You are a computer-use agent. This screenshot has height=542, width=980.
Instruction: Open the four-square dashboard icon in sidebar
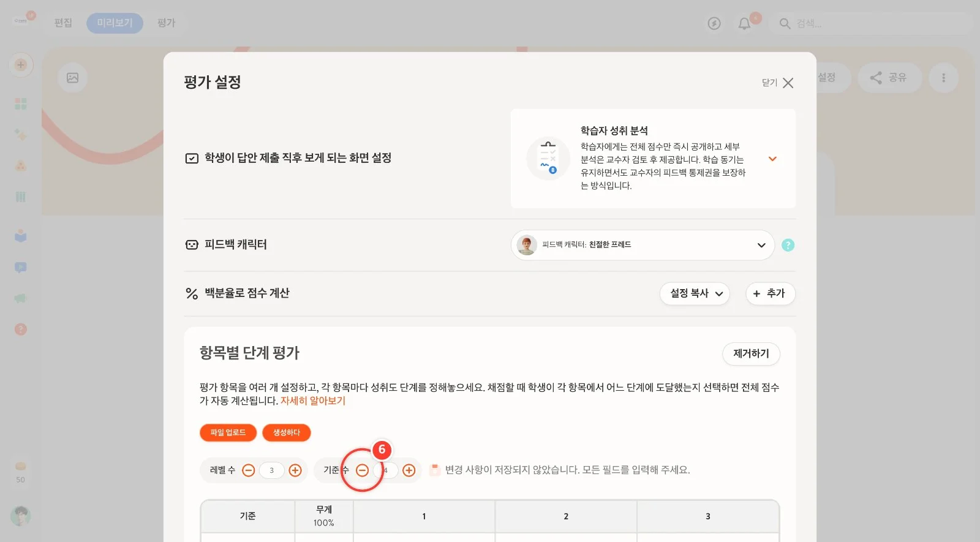[x=21, y=104]
